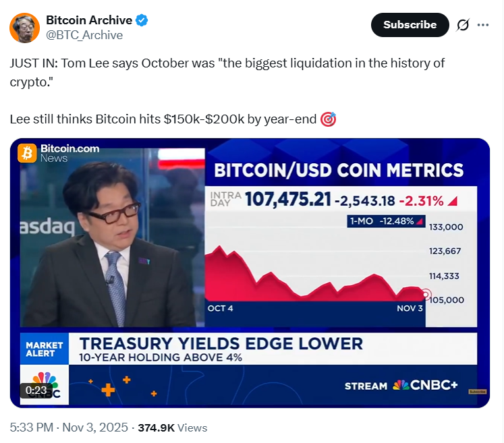Click the 374.9K Views count
The height and width of the screenshot is (443, 504).
point(172,427)
